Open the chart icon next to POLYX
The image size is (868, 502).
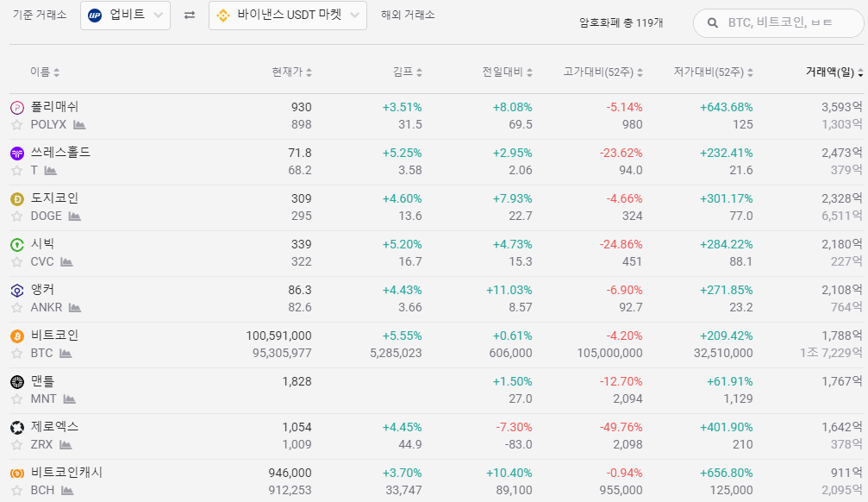(x=79, y=125)
